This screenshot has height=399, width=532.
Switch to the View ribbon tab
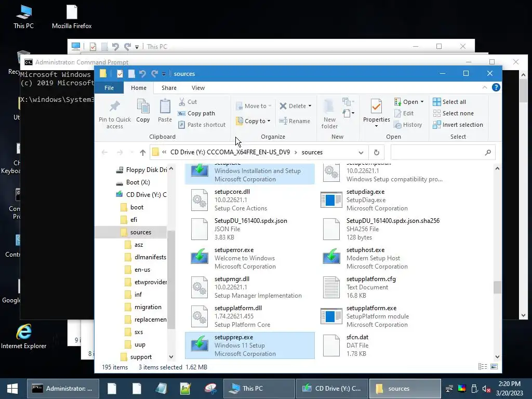pos(198,88)
